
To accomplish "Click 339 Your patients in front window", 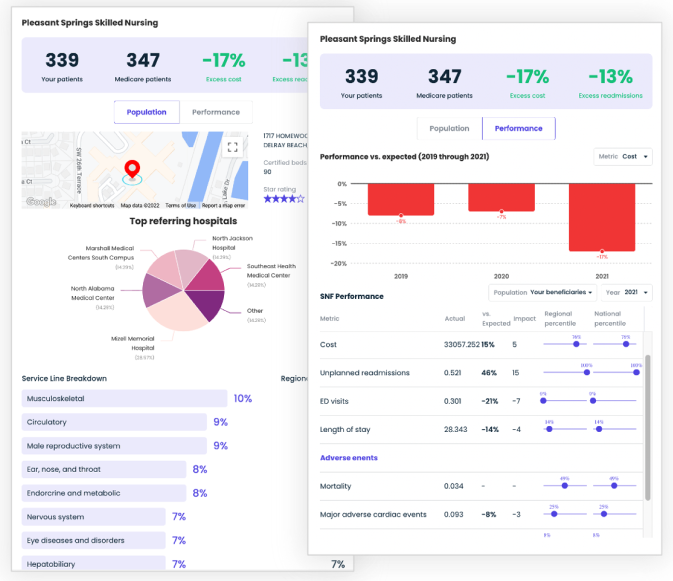I will (361, 83).
